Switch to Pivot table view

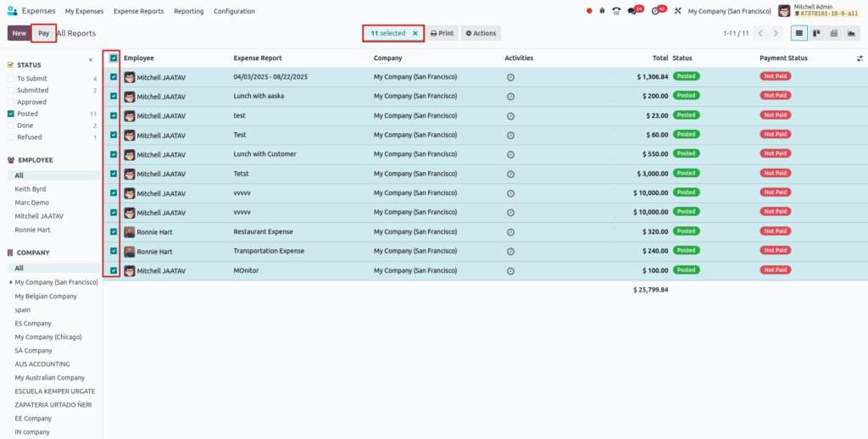pyautogui.click(x=833, y=33)
